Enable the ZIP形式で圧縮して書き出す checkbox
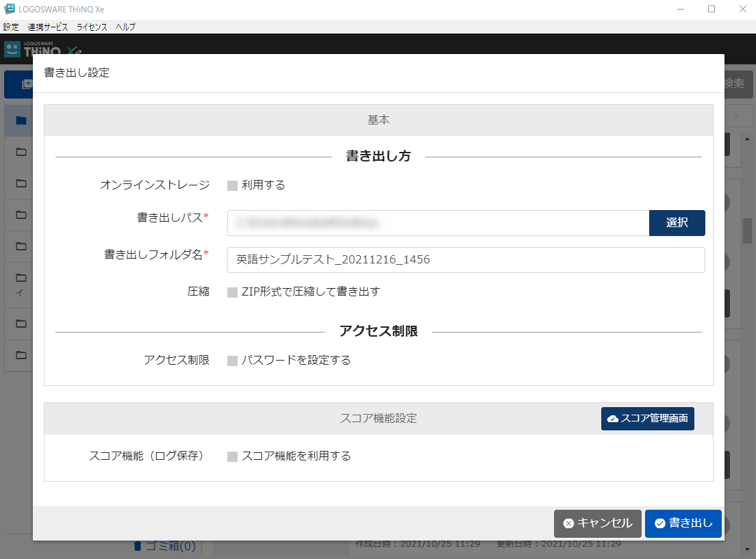 [232, 292]
